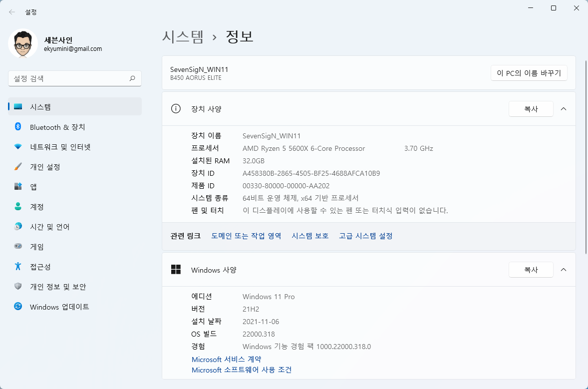Select the processor value AMD Ryzen 5 5600X text

(304, 148)
